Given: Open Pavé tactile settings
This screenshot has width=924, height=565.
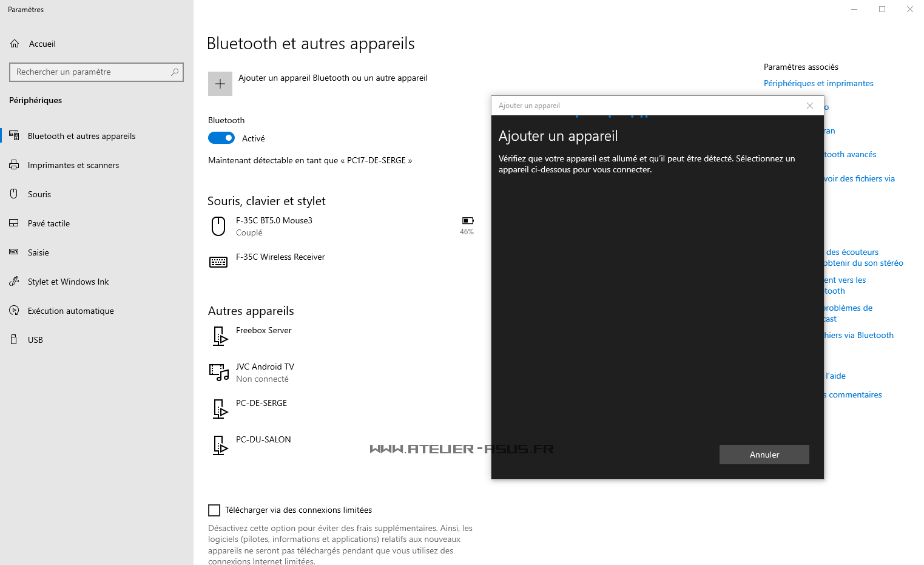Looking at the screenshot, I should click(49, 223).
